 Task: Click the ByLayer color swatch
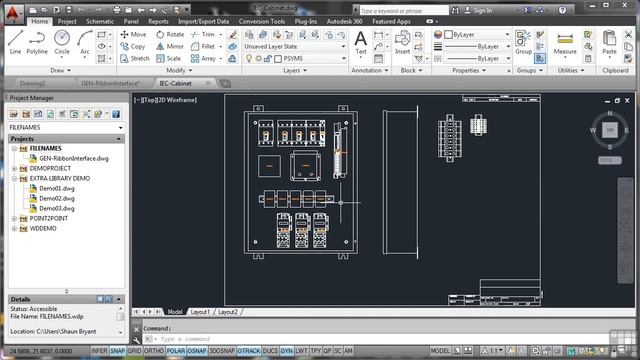(x=448, y=35)
